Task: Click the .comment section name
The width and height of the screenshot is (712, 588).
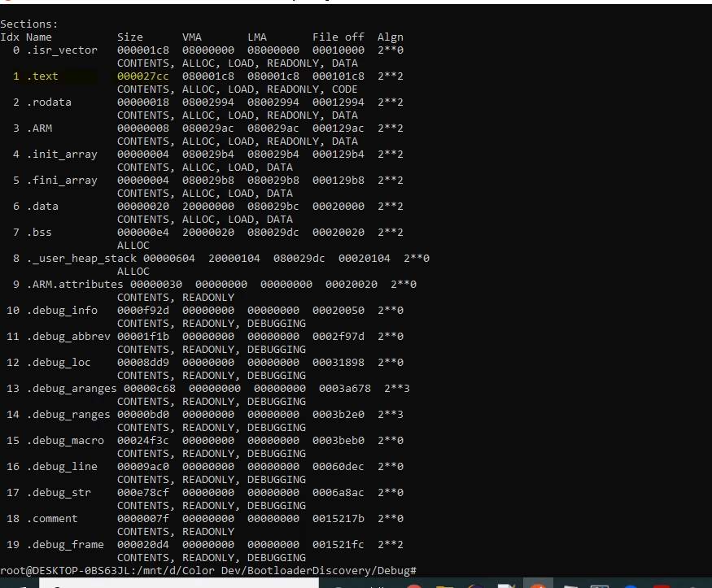Action: 52,519
